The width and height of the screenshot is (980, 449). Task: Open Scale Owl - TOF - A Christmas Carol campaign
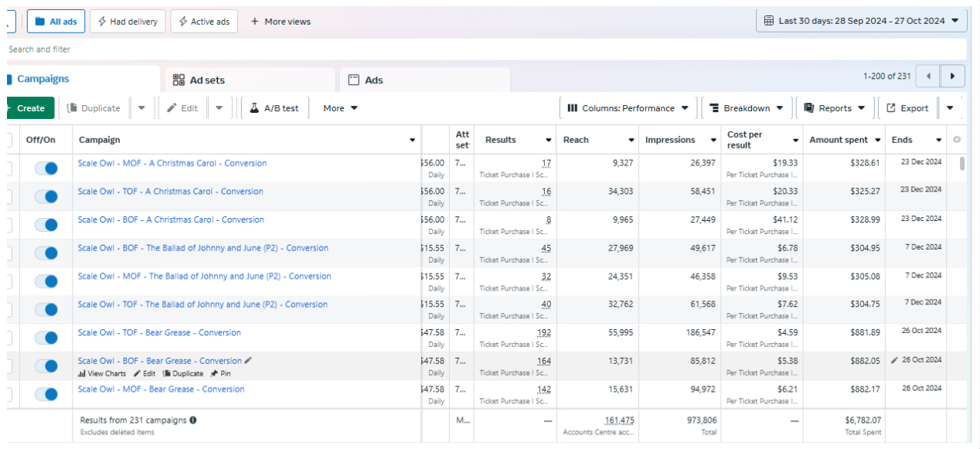[171, 192]
